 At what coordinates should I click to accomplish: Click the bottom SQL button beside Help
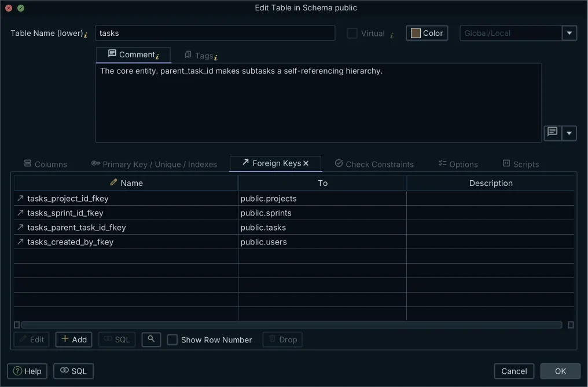pos(73,371)
